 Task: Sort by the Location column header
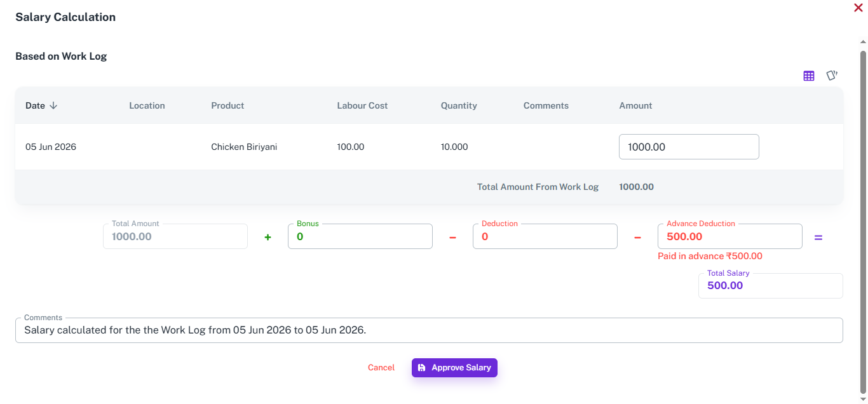click(x=147, y=105)
